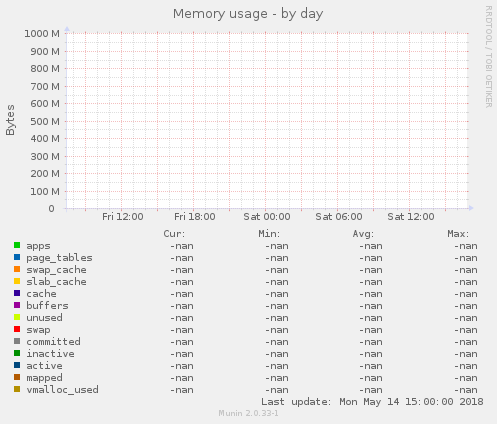This screenshot has height=424, width=497.
Task: Click the '1000 M' y-axis tick label
Action: point(42,34)
